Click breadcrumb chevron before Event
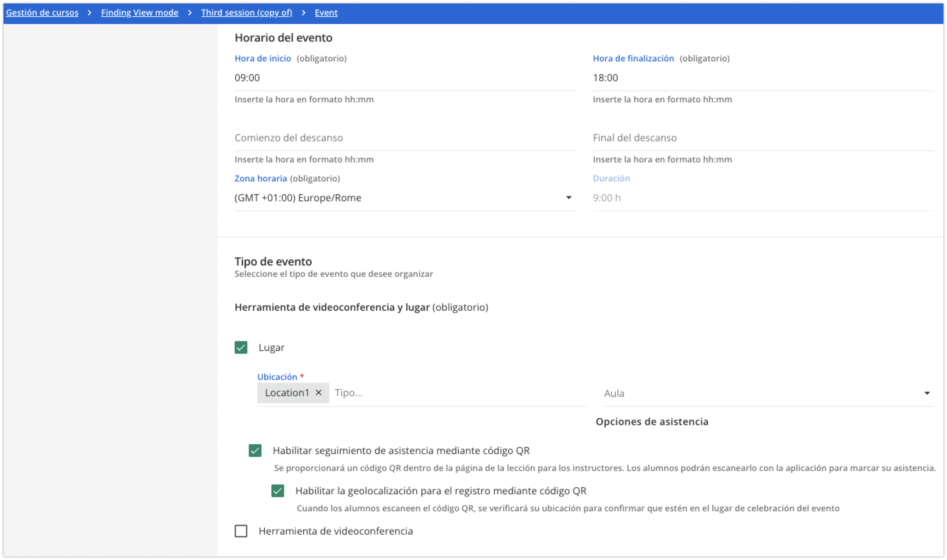The width and height of the screenshot is (947, 560). point(304,12)
